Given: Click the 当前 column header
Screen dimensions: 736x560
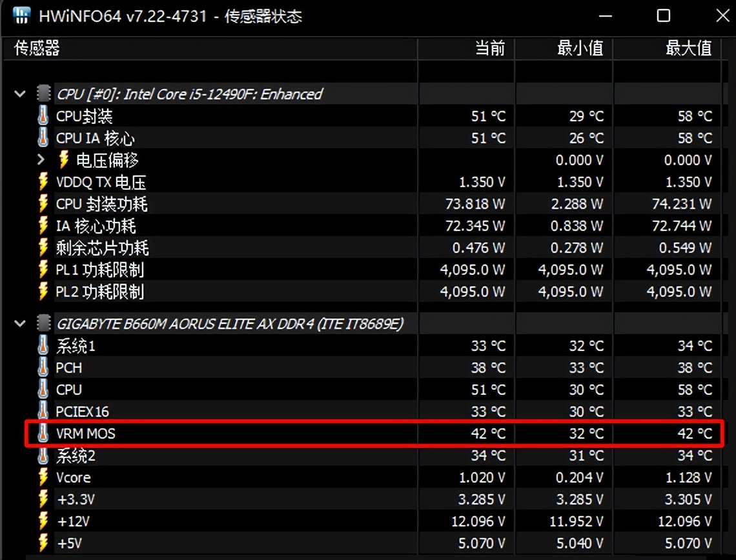Looking at the screenshot, I should [x=466, y=48].
